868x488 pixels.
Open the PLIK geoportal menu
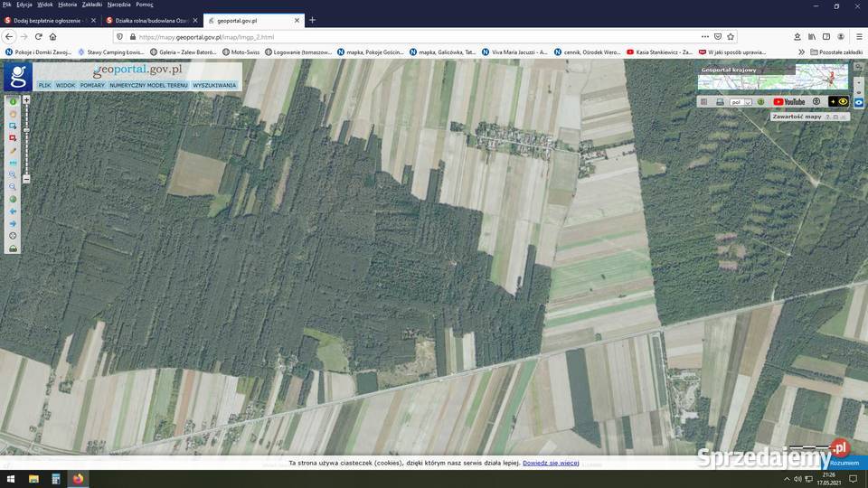[x=44, y=85]
